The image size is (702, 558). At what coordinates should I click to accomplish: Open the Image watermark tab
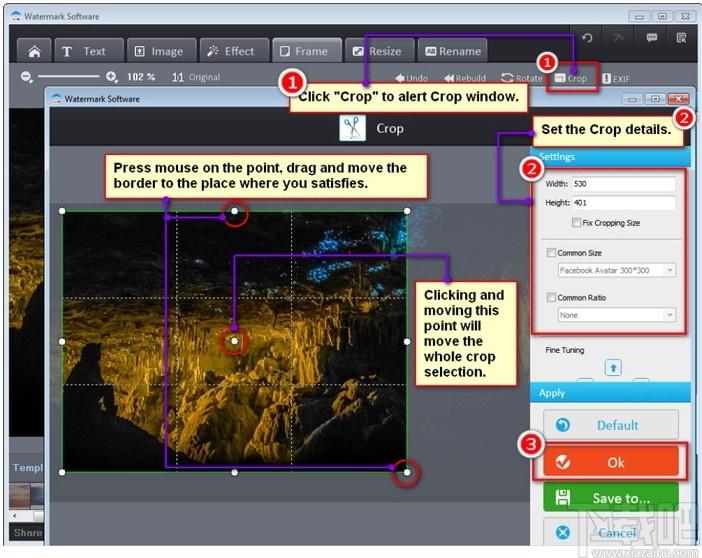(x=162, y=52)
